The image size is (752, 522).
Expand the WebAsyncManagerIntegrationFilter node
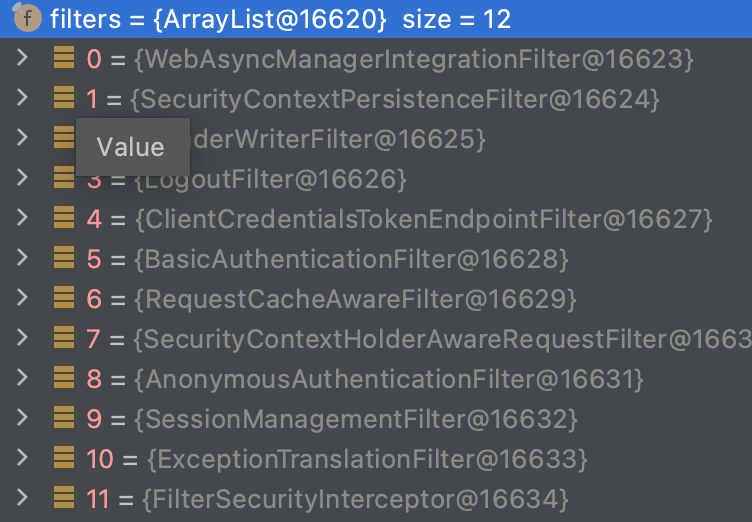23,58
